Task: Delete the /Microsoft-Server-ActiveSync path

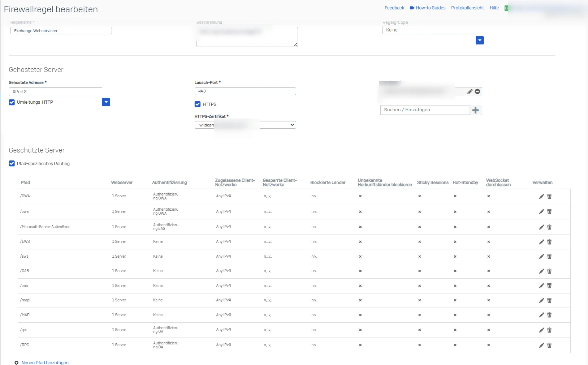Action: (x=549, y=227)
